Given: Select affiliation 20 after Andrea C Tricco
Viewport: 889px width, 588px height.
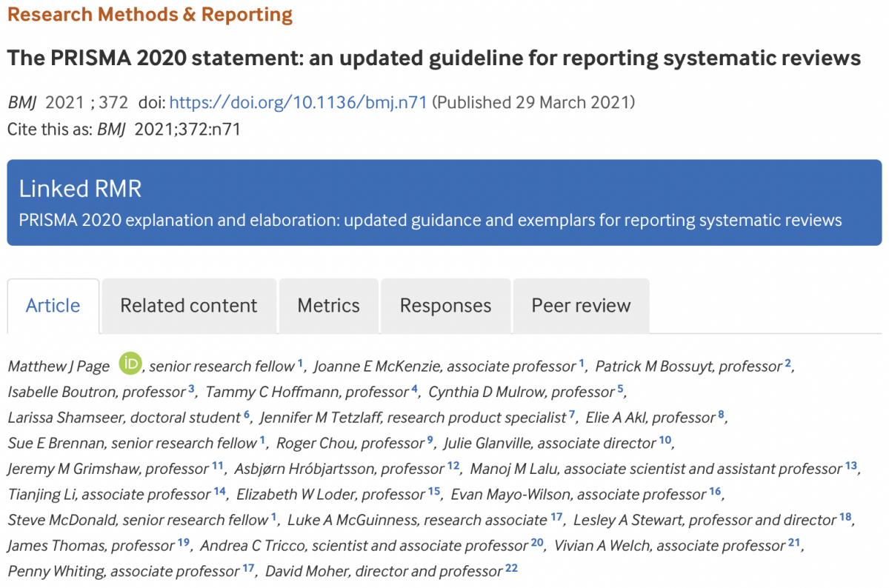Looking at the screenshot, I should tap(537, 543).
